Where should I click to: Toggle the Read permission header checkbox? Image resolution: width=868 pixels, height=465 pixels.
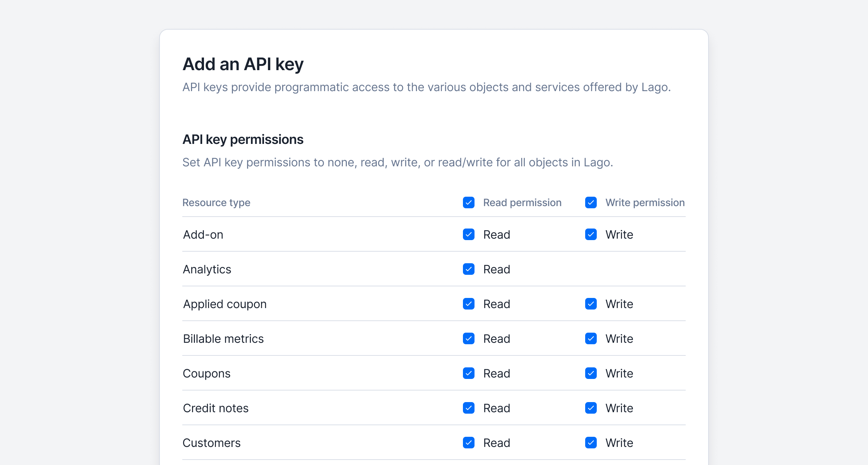coord(469,202)
